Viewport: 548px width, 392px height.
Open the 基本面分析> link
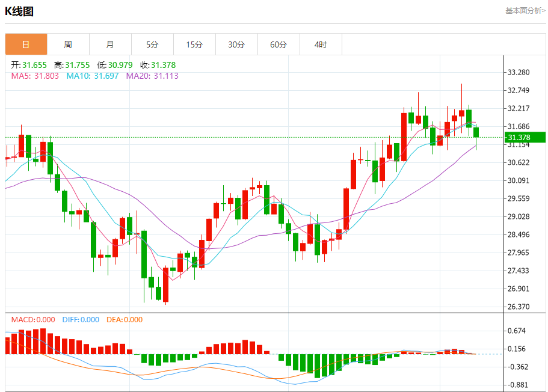coord(525,11)
